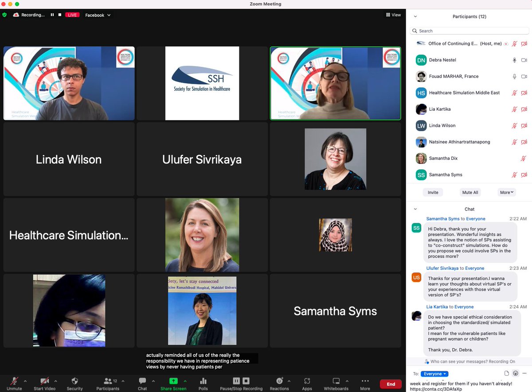Screen dimensions: 532x392
Task: Select Office of Continuing E... host entry
Action: (469, 43)
